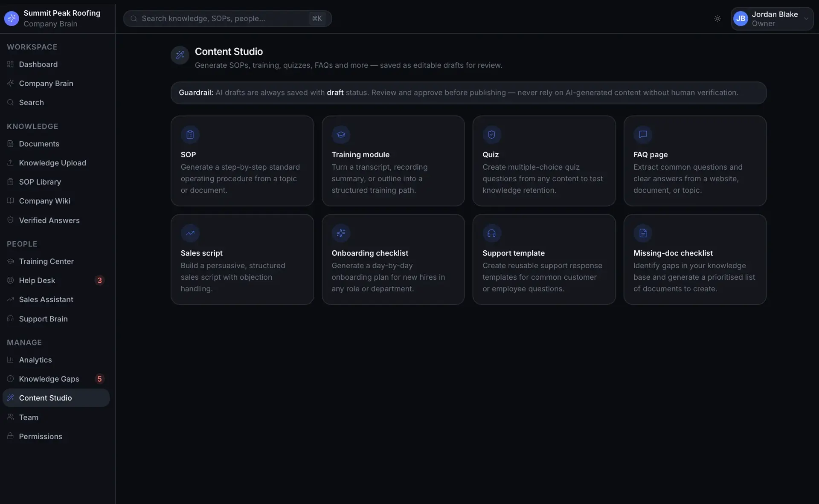Click the sidebar Search magnifier icon

[10, 102]
